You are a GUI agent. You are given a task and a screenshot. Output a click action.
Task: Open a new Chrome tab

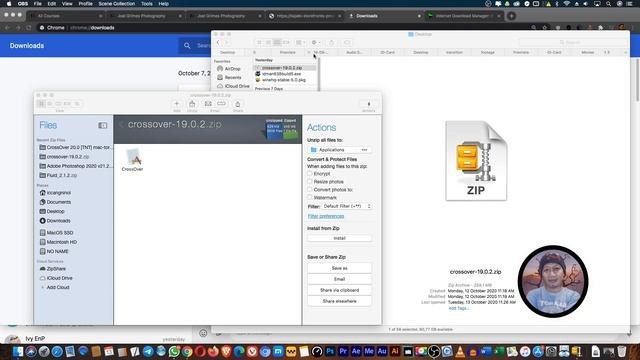tap(511, 16)
